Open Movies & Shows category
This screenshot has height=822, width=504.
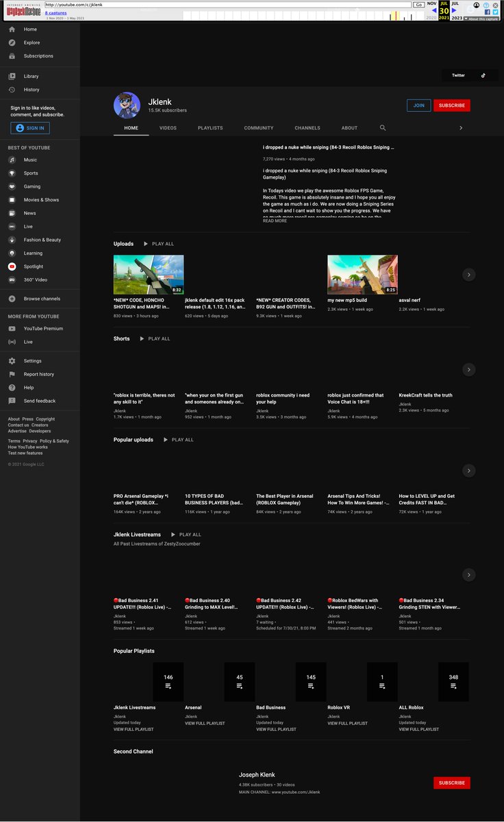pyautogui.click(x=40, y=200)
